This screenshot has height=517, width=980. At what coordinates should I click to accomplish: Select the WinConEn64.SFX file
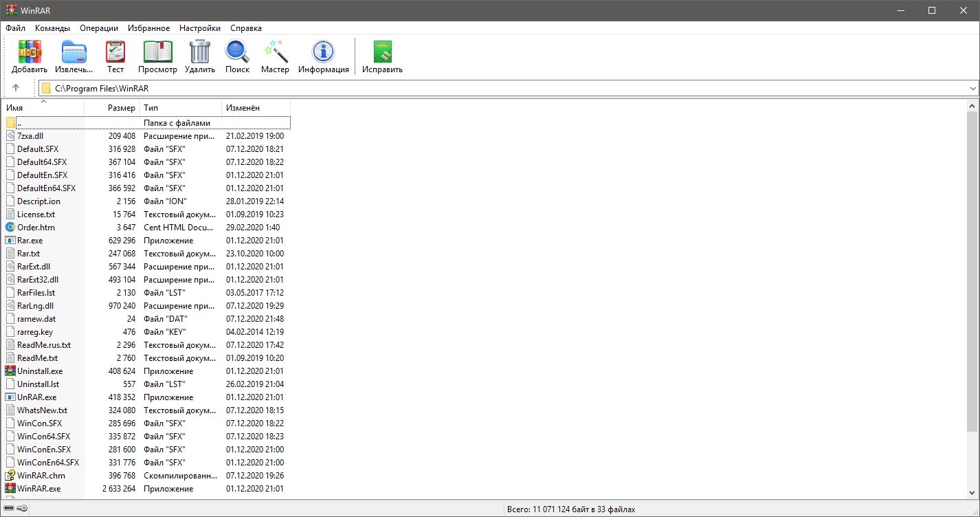[x=48, y=462]
